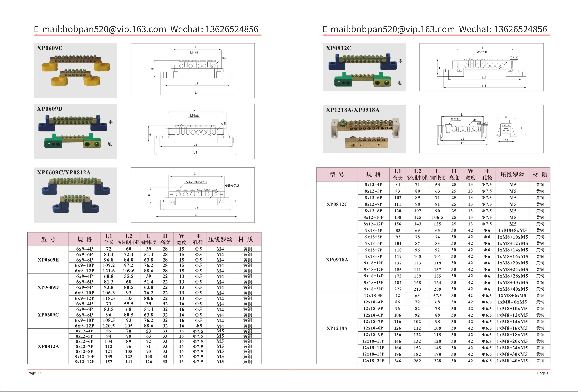This screenshot has width=578, height=392.
Task: Click the screw cell '1xM8+18xM5'
Action: tap(512, 335)
